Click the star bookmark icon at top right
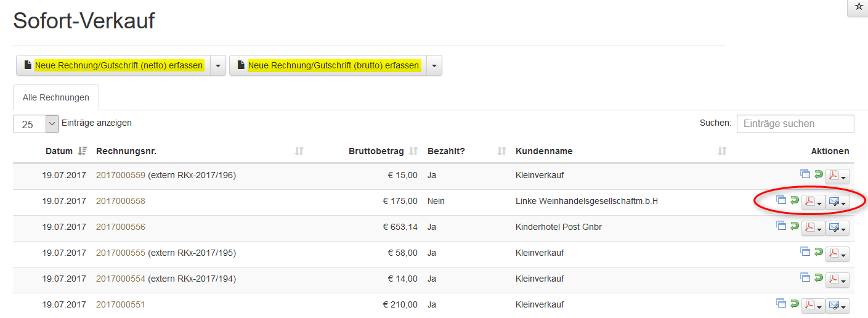Screen dimensions: 868x318 click(859, 7)
